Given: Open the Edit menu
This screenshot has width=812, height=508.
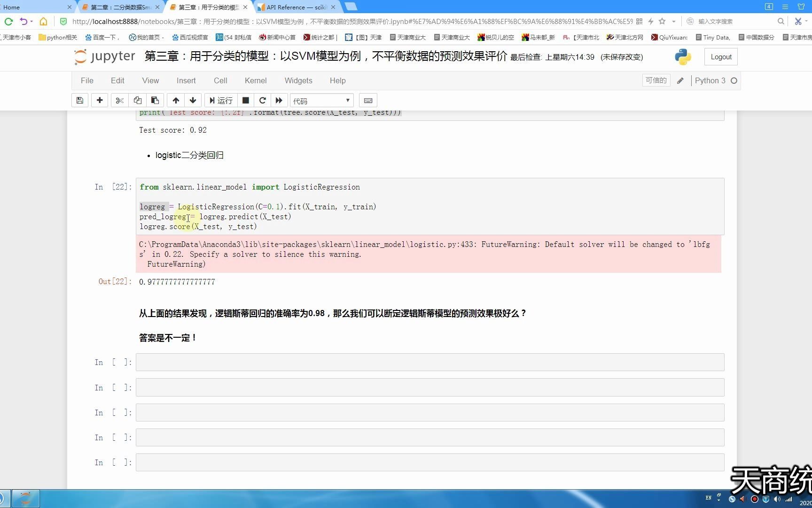Looking at the screenshot, I should click(x=117, y=80).
